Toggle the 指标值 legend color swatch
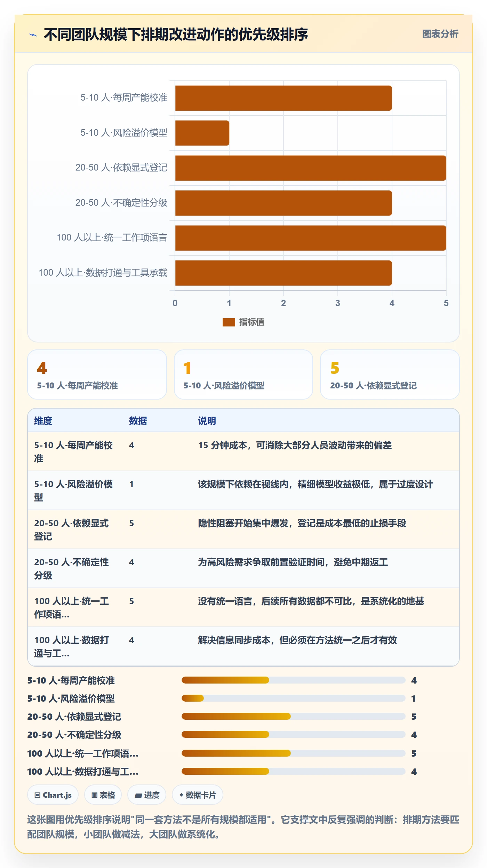The width and height of the screenshot is (487, 868). point(229,322)
